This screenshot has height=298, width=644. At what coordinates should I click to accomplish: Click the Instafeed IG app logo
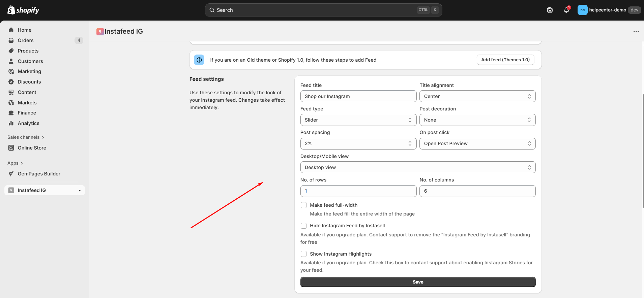pyautogui.click(x=100, y=32)
